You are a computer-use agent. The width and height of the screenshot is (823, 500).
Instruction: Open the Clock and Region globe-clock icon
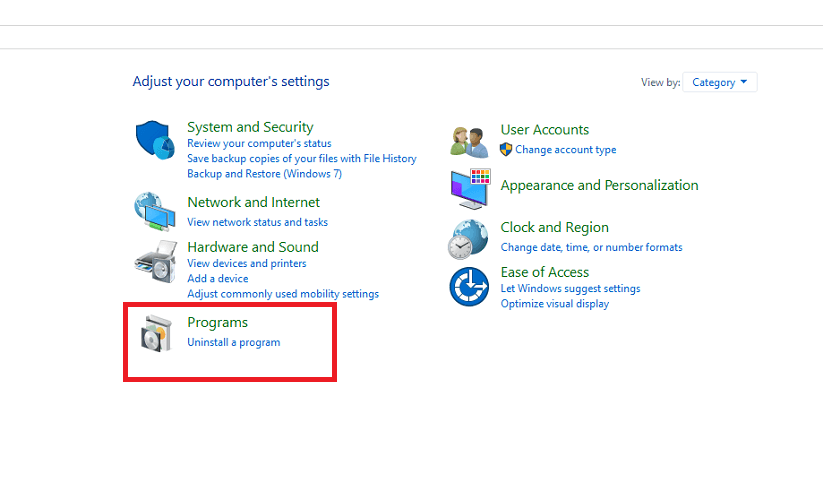pyautogui.click(x=468, y=239)
